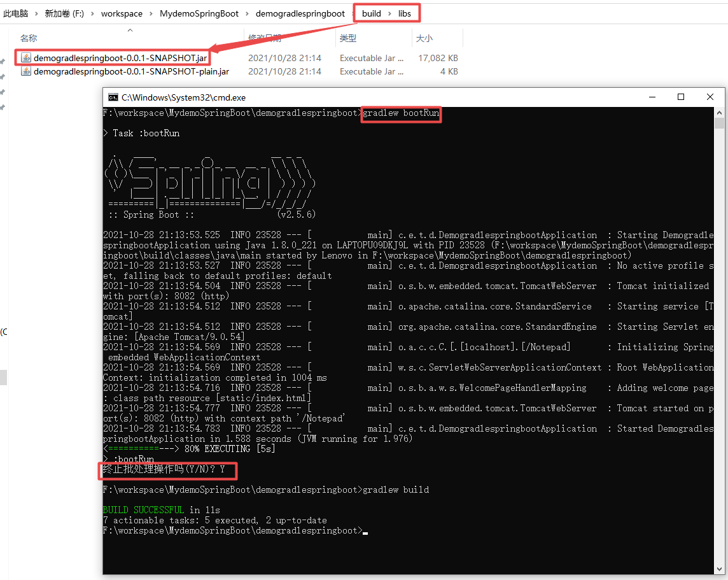Image resolution: width=728 pixels, height=580 pixels.
Task: Click cmd scrollbar down arrow
Action: pos(719,569)
